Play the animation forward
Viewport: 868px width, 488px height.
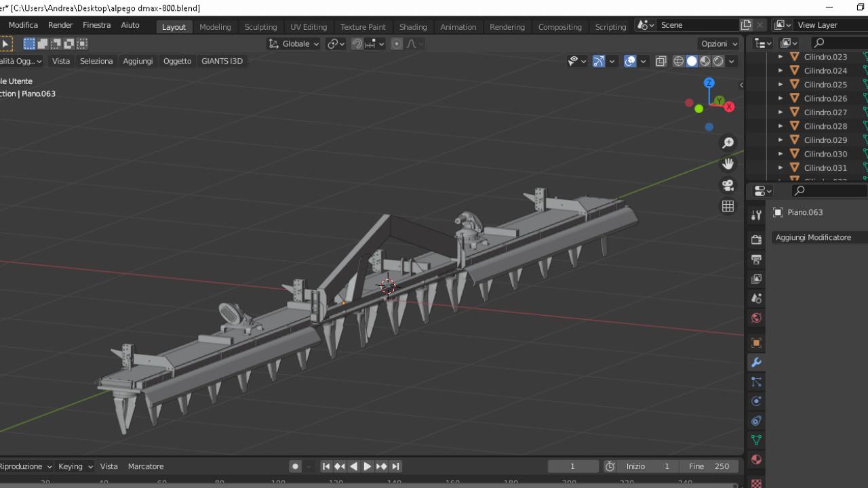click(x=368, y=466)
